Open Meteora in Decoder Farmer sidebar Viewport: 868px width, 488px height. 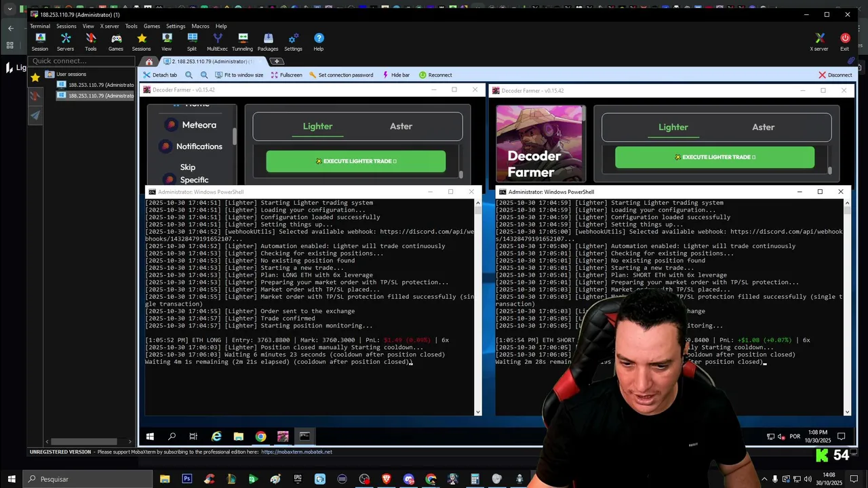(x=191, y=125)
